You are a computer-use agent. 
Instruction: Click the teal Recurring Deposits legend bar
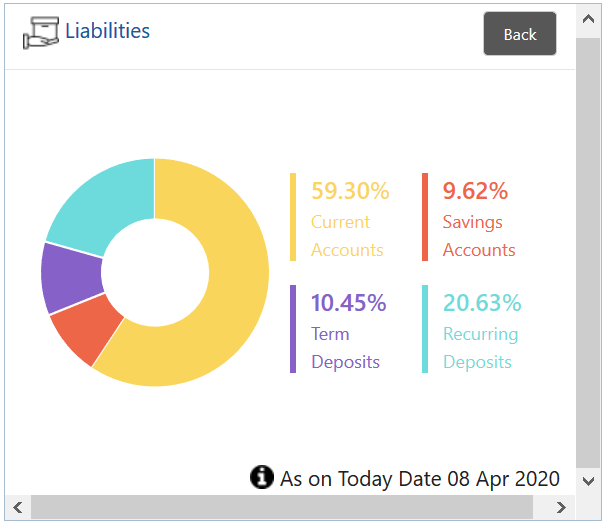(425, 329)
